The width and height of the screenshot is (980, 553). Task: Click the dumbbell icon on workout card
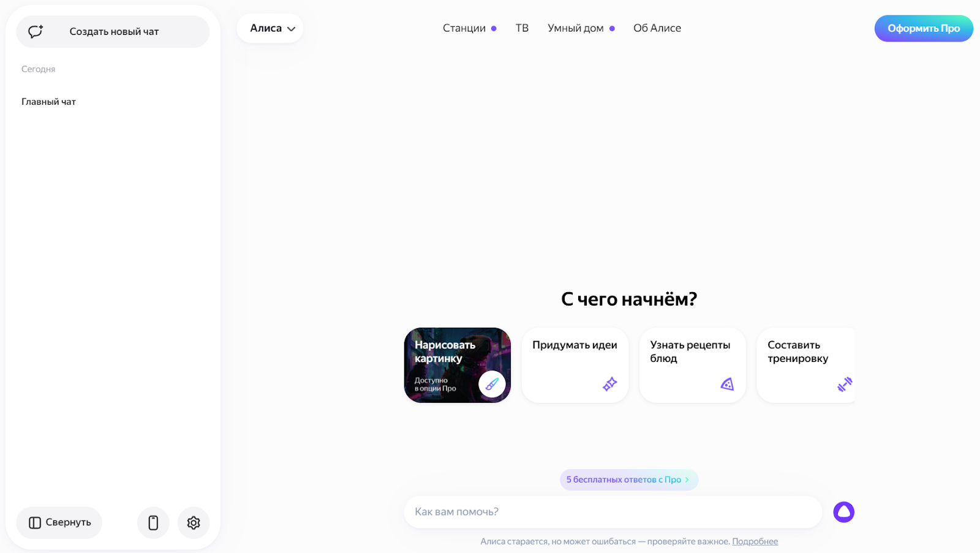[845, 384]
